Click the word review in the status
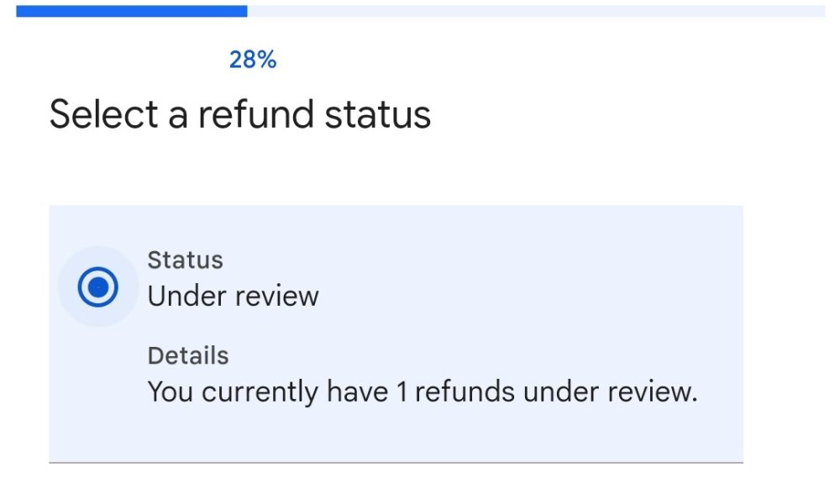Image resolution: width=840 pixels, height=504 pixels. (276, 294)
